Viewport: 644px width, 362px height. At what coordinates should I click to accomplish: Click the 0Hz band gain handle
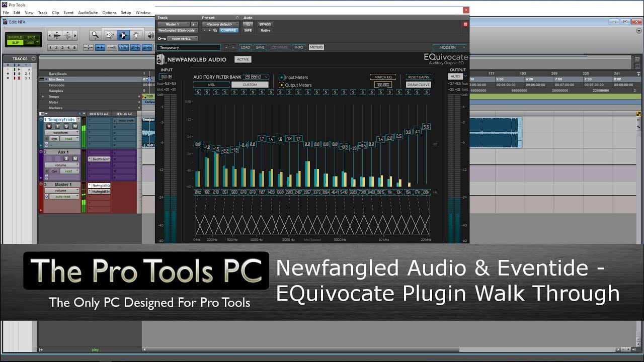coord(198,144)
